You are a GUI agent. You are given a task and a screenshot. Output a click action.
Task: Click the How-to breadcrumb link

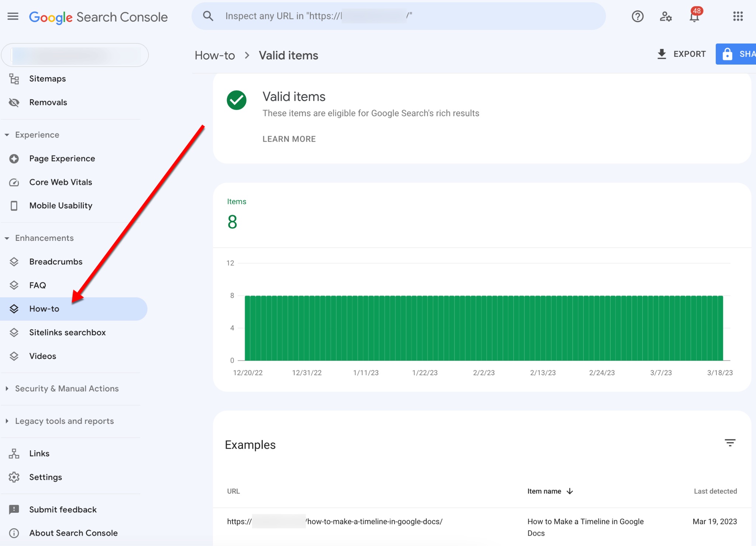(x=214, y=55)
